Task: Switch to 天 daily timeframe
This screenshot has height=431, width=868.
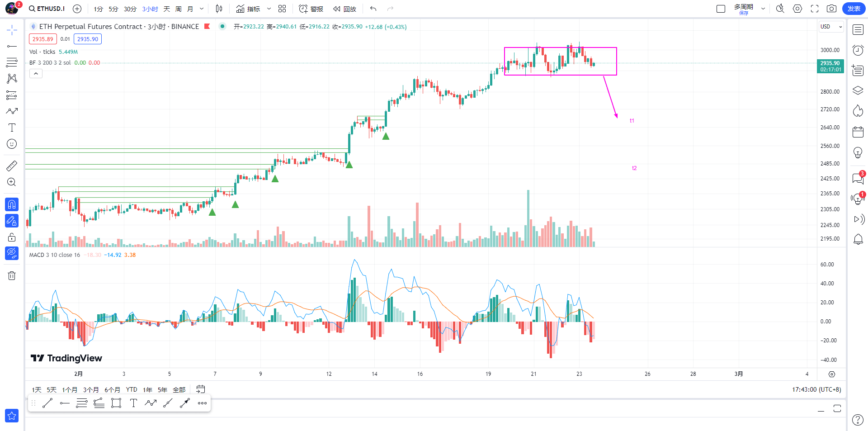Action: 167,9
